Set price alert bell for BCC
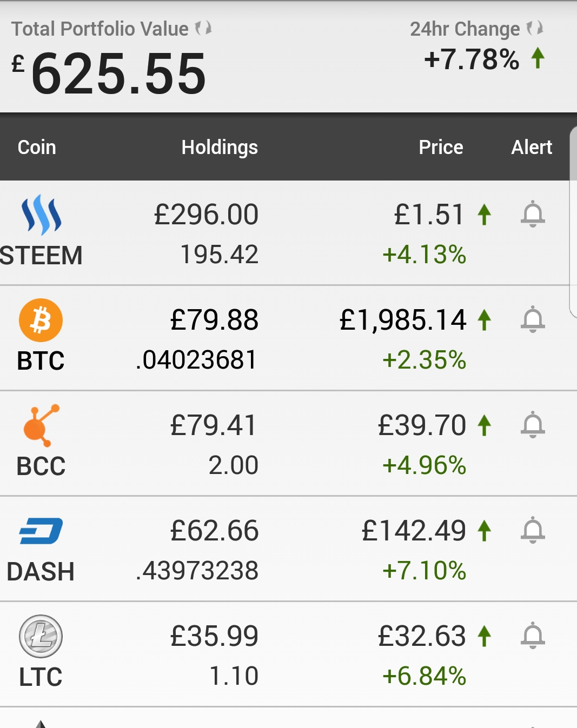Image resolution: width=577 pixels, height=728 pixels. 533,425
